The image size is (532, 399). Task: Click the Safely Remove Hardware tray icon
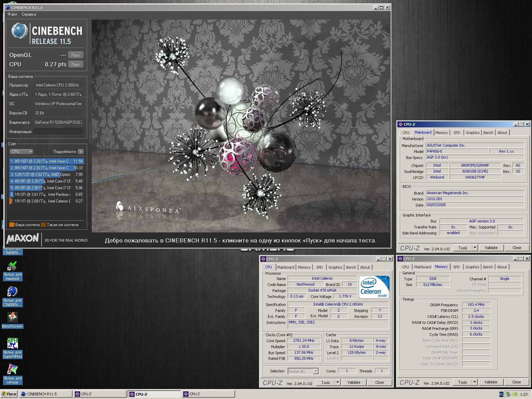point(508,394)
